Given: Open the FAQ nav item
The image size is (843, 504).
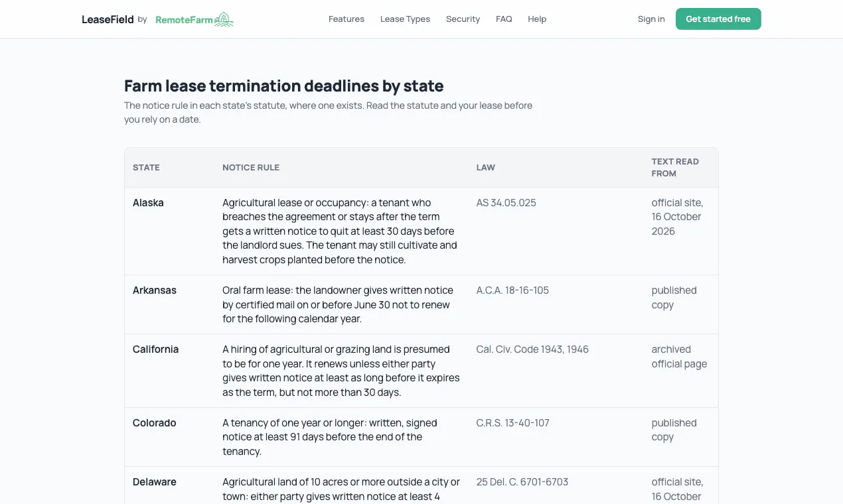Looking at the screenshot, I should tap(504, 19).
